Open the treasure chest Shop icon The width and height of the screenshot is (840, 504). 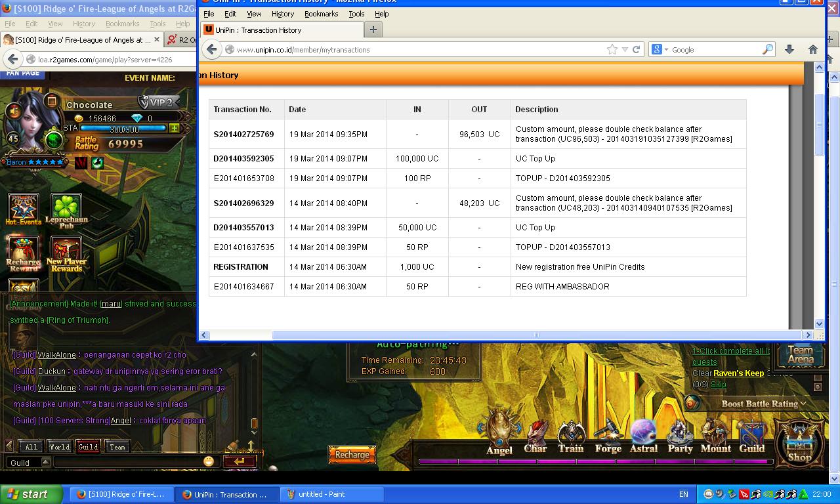coord(799,441)
